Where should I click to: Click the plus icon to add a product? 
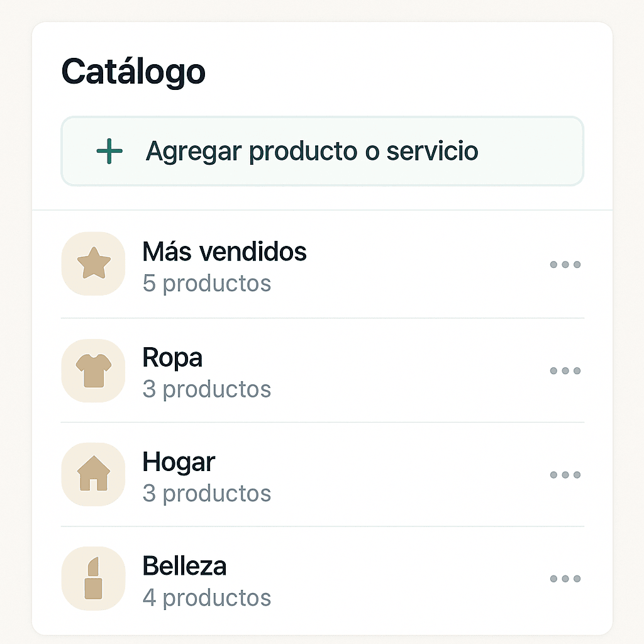(108, 151)
